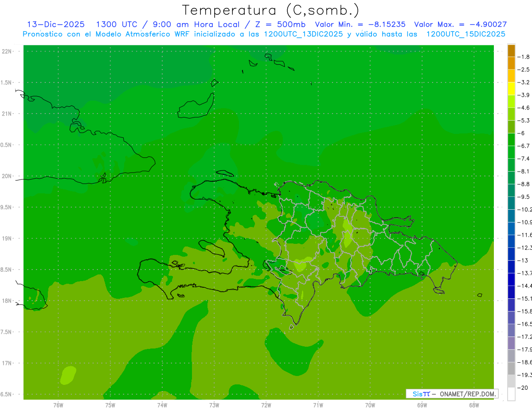
Task: Pick the swatch between -3.9 and -4.6
Action: (x=511, y=102)
